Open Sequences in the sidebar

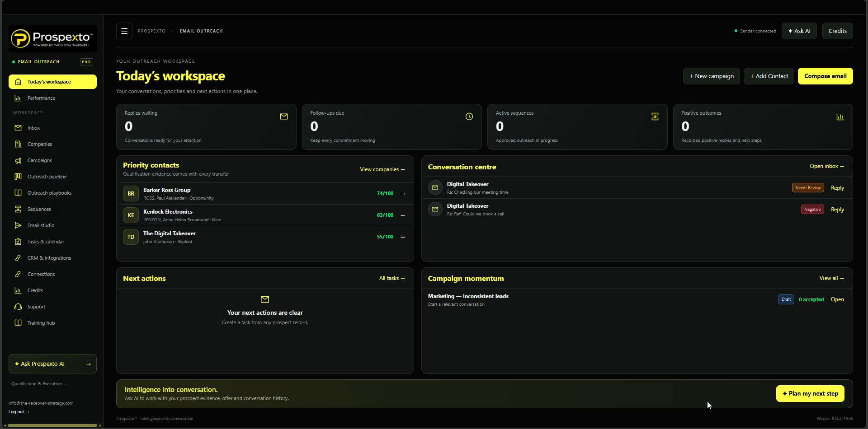[52, 209]
